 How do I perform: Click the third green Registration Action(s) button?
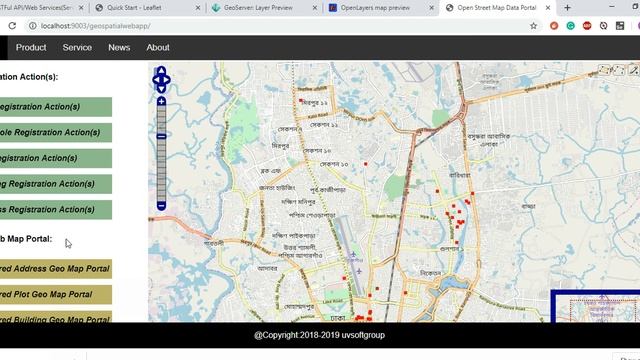tap(56, 158)
